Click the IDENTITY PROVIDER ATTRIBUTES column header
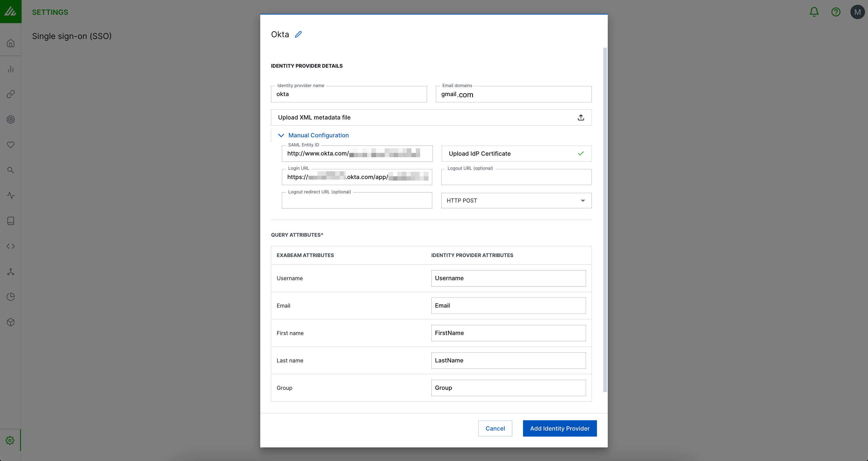The image size is (868, 461). tap(472, 255)
